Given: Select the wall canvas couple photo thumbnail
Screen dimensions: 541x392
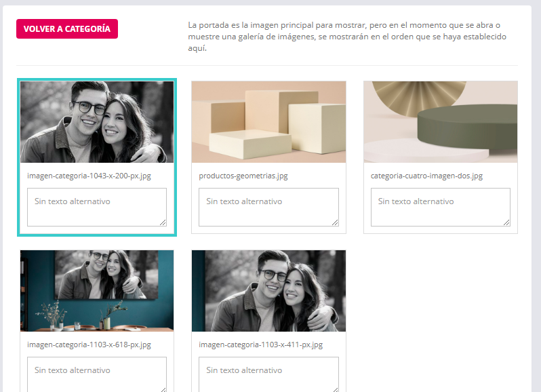Looking at the screenshot, I should (97, 290).
